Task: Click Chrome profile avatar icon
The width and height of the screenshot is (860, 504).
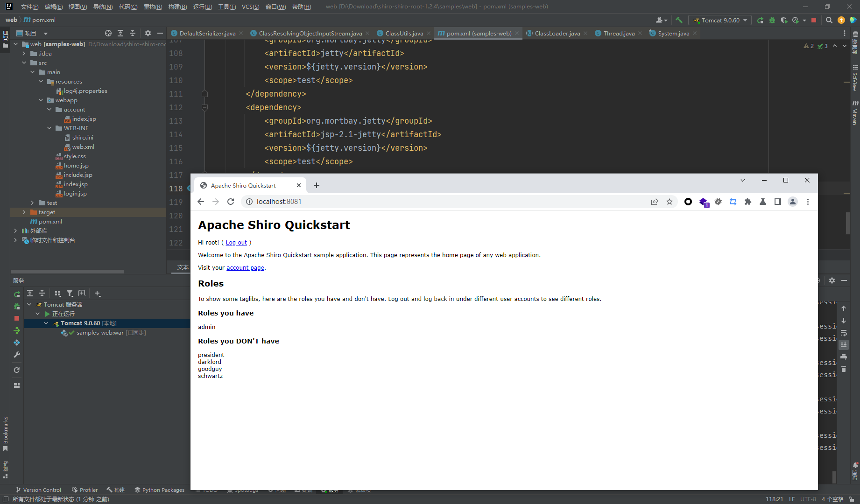Action: coord(793,202)
